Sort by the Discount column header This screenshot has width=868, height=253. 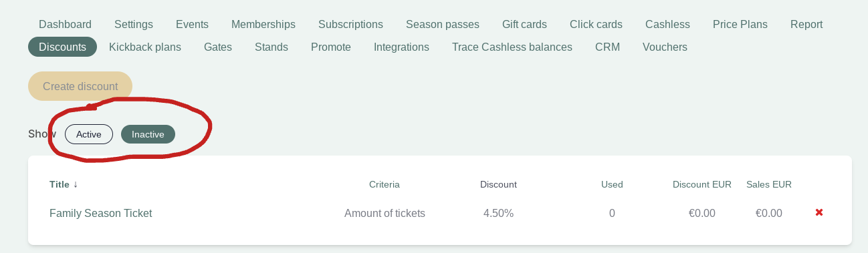click(498, 184)
